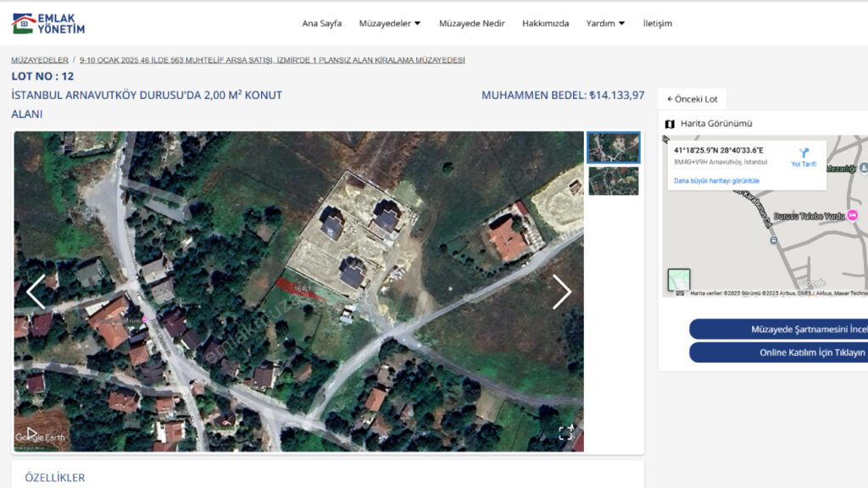Show previous image with left arrow

tap(36, 291)
